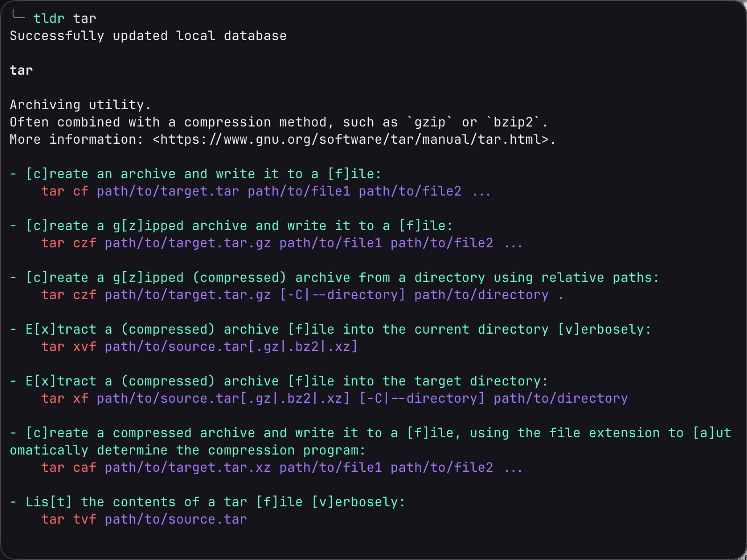Click the typed "tldr tar" command
Viewport: 747px width, 560px height.
64,19
